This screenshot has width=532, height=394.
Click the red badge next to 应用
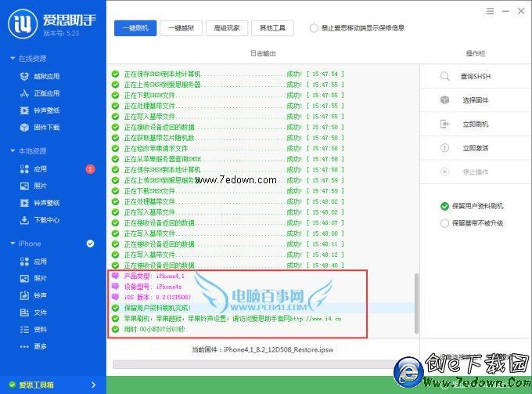point(90,169)
